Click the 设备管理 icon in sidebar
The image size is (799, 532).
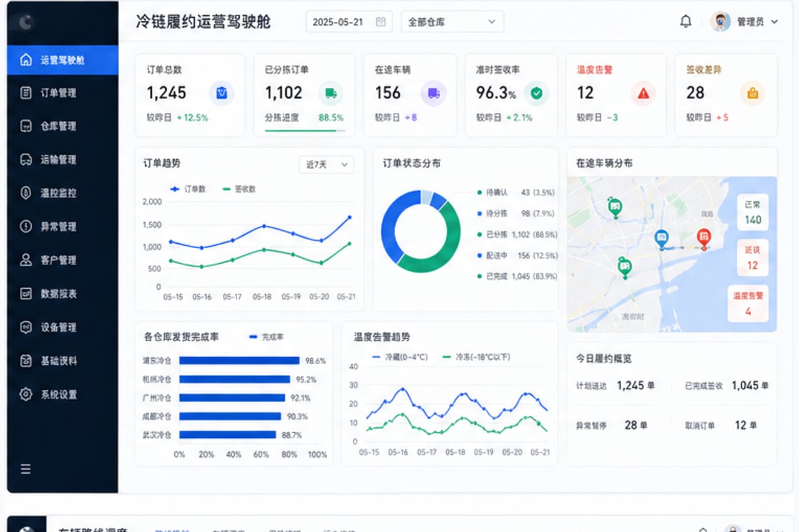(x=26, y=327)
